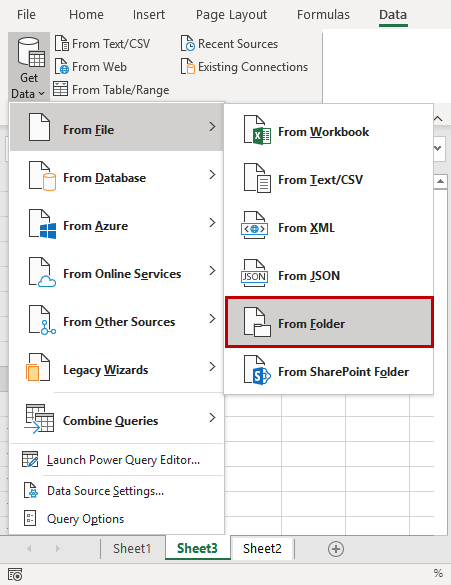Switch to the Page Layout tab
The width and height of the screenshot is (451, 585).
[x=231, y=15]
